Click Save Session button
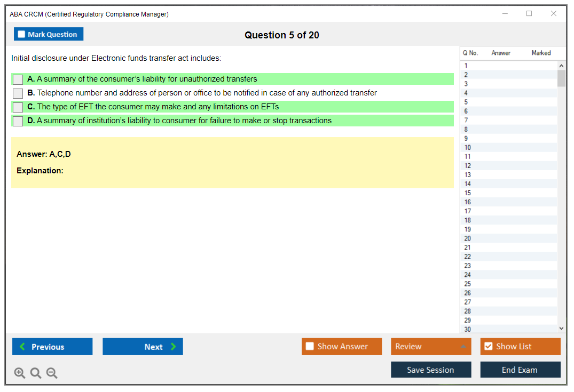This screenshot has height=392, width=574. (x=430, y=370)
